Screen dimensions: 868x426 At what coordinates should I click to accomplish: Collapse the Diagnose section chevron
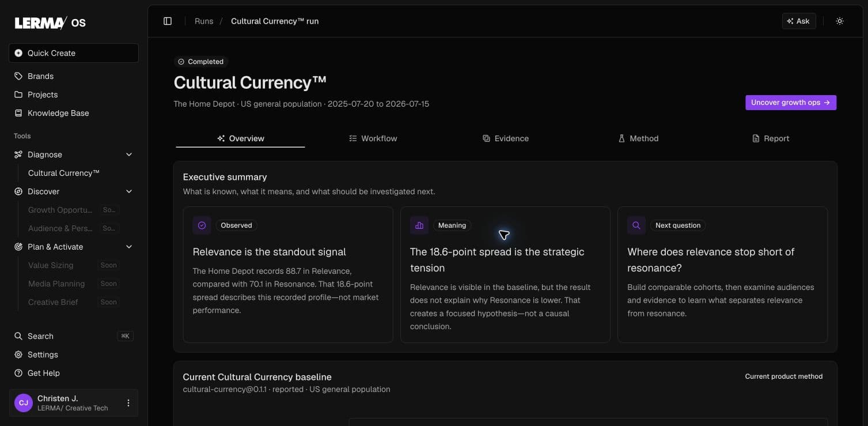click(x=129, y=154)
